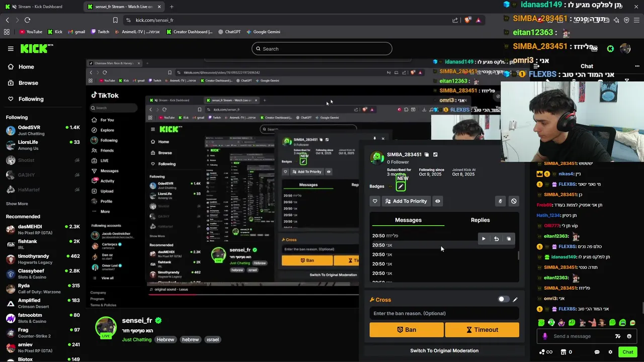Click the Just Chatting category under sensei_fr
Viewport: 644px width, 362px height.
(136, 339)
